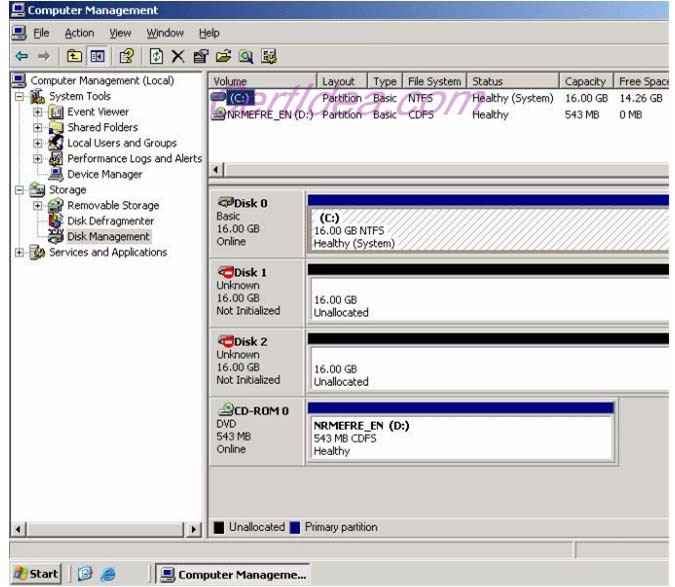The width and height of the screenshot is (675, 587).
Task: Click the Status column header
Action: coord(513,81)
